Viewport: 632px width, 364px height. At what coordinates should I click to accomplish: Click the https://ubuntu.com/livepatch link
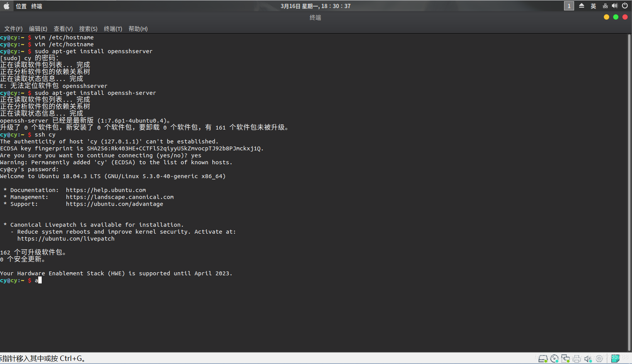[x=66, y=239]
